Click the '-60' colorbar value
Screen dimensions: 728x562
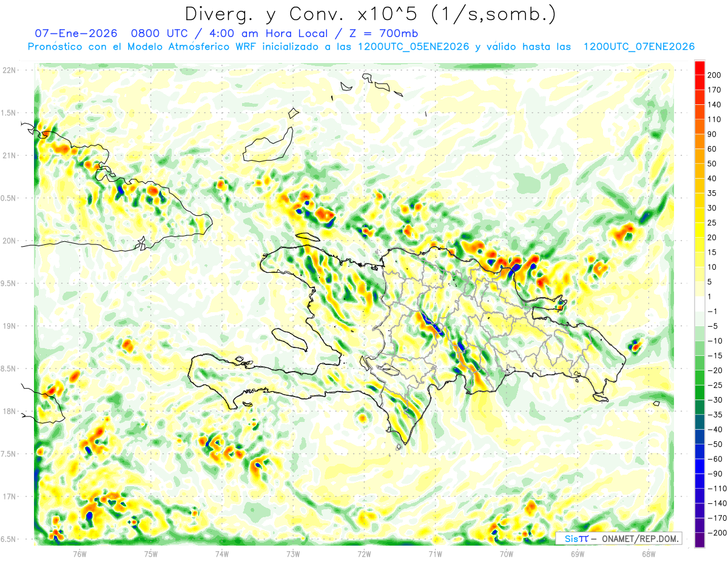[715, 459]
